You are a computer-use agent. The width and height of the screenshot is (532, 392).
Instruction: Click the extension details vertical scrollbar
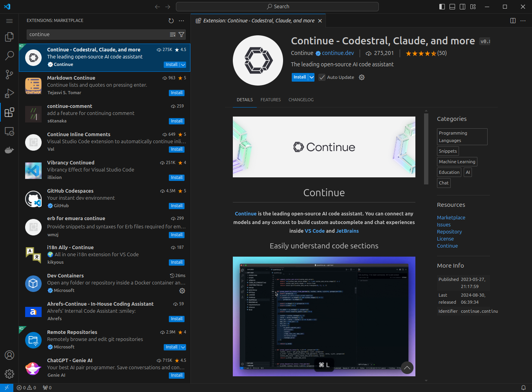[426, 149]
